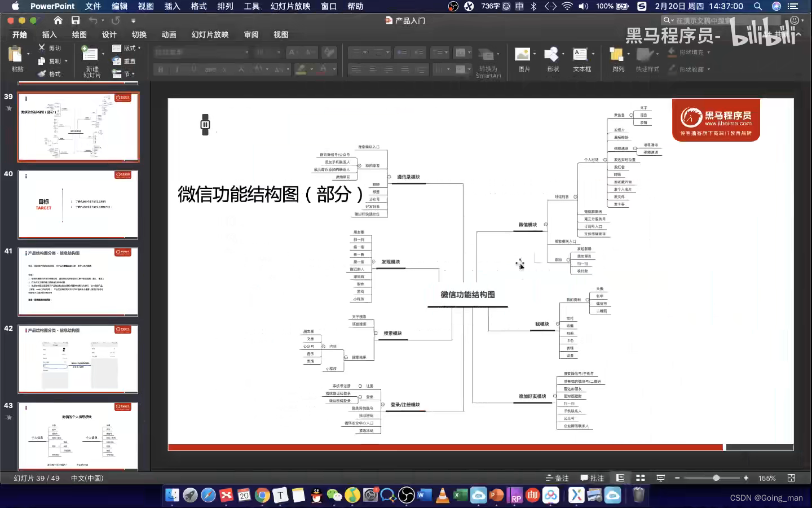Click the text highlight color swatch
This screenshot has width=812, height=508.
tap(302, 69)
